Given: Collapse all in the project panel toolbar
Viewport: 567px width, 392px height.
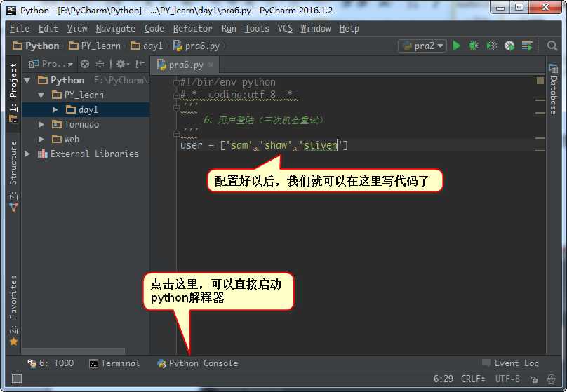Looking at the screenshot, I should pyautogui.click(x=100, y=64).
